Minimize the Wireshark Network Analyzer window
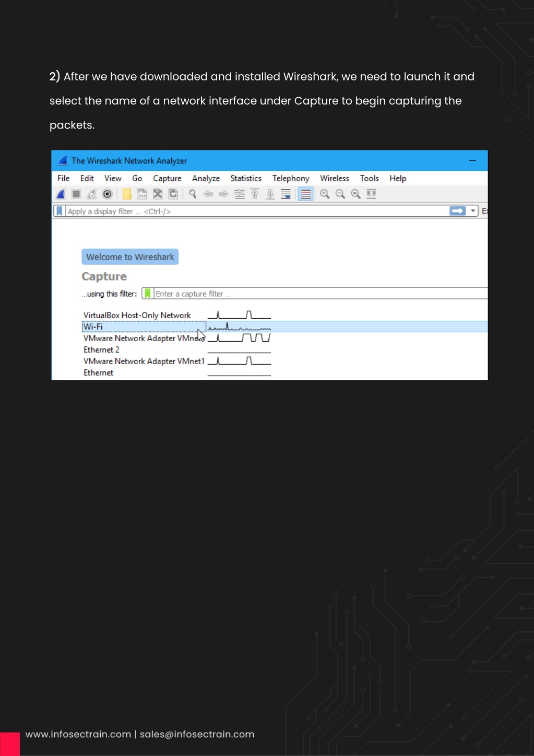This screenshot has height=756, width=534. pyautogui.click(x=472, y=161)
